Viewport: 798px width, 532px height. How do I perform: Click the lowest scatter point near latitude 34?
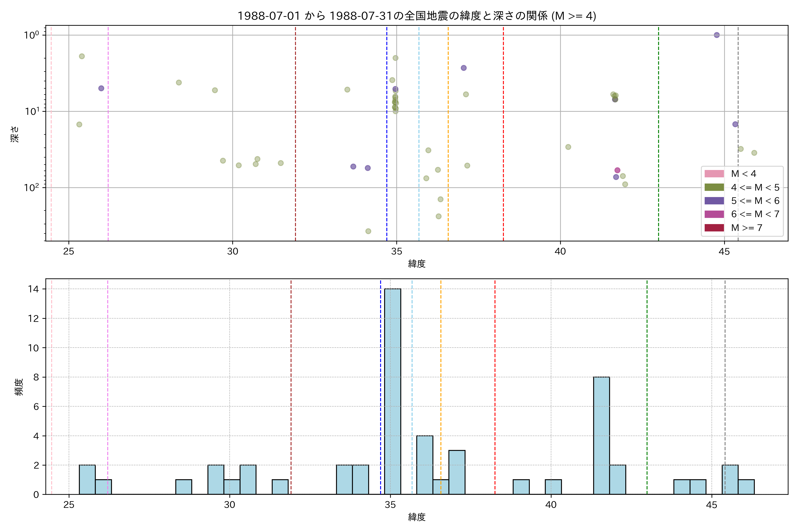pos(368,231)
